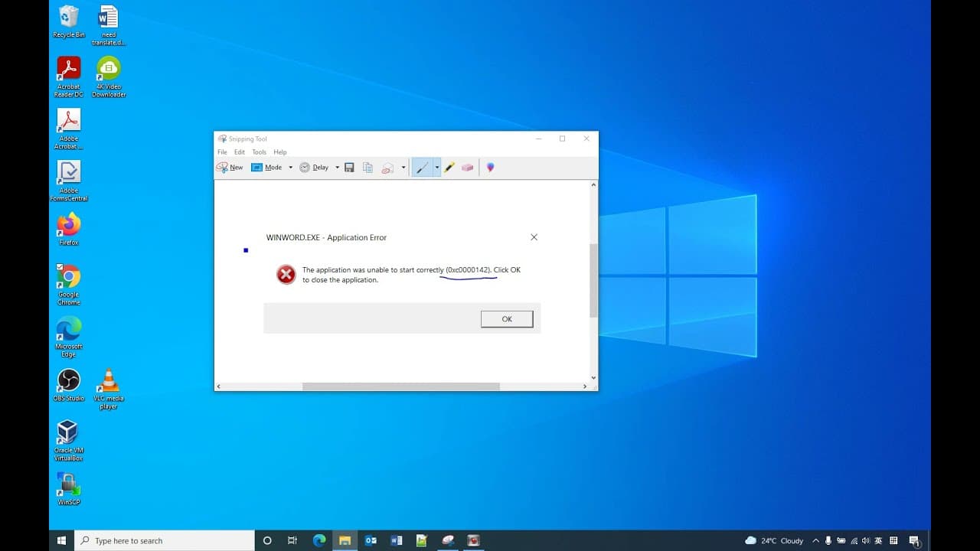
Task: Click the Snipping Tool taskbar icon
Action: tap(448, 540)
